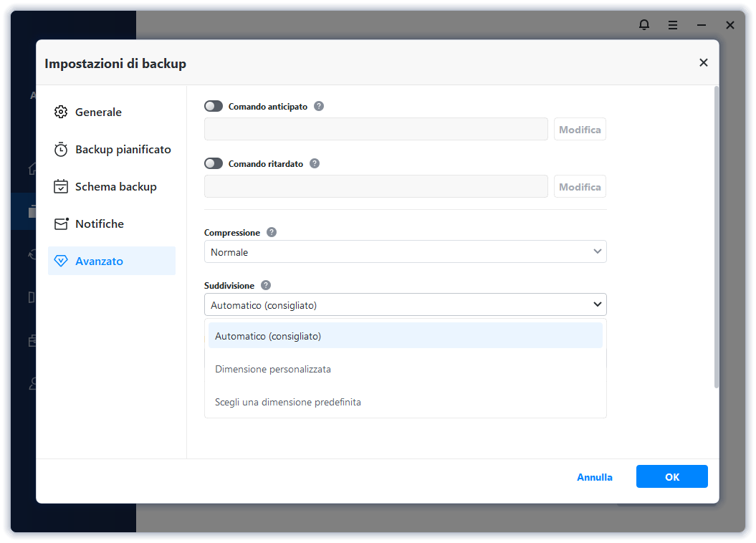Click the Annulla button
The image size is (756, 543).
[x=595, y=477]
